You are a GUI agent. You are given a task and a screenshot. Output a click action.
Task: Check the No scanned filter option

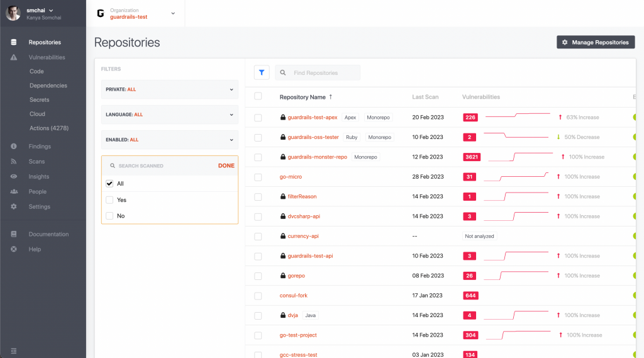109,216
